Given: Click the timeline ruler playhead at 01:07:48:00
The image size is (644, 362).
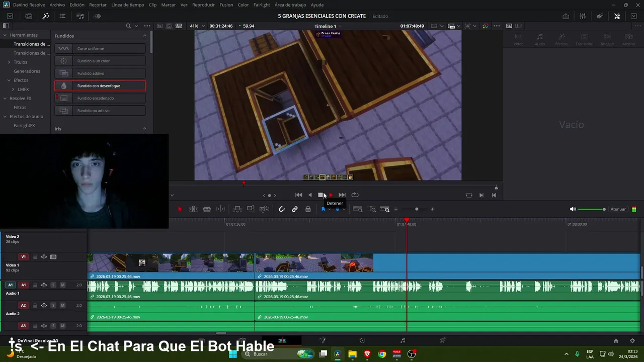Looking at the screenshot, I should [407, 221].
